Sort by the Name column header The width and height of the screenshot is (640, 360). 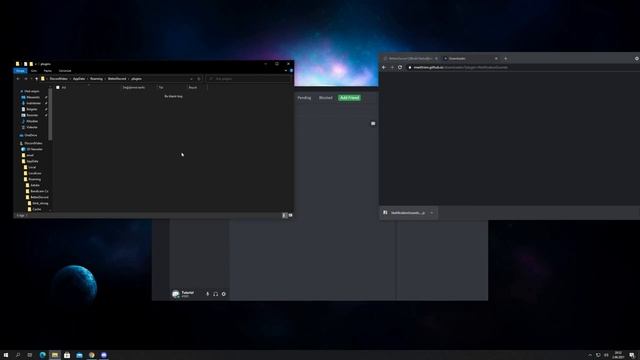(64, 87)
